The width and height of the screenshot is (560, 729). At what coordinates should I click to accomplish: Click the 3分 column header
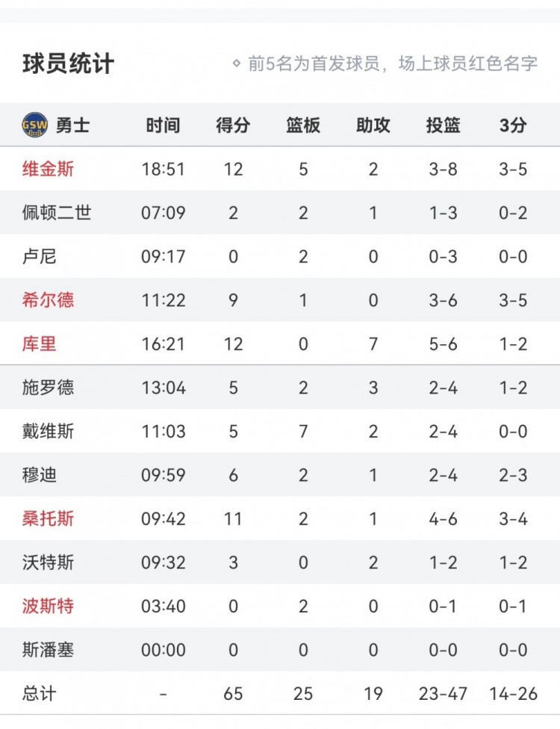pos(513,125)
